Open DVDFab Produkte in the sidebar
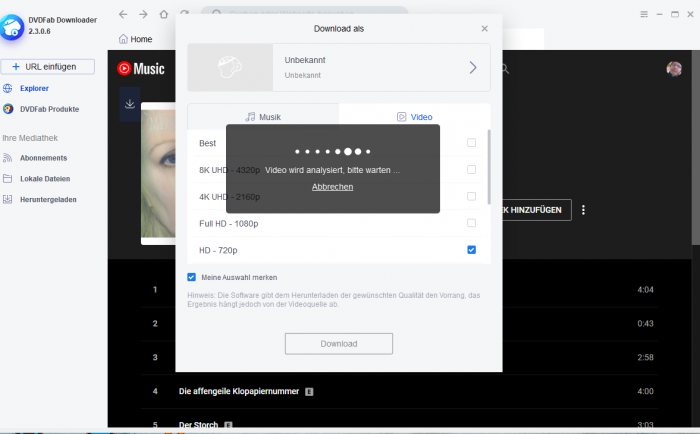Screen dimensions: 700x434 coord(50,109)
